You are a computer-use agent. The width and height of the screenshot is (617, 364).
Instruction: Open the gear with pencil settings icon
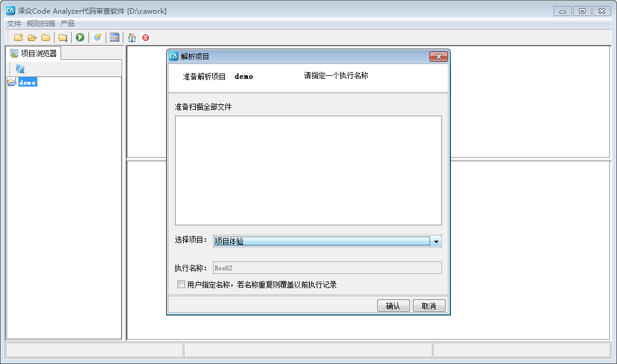coord(97,37)
